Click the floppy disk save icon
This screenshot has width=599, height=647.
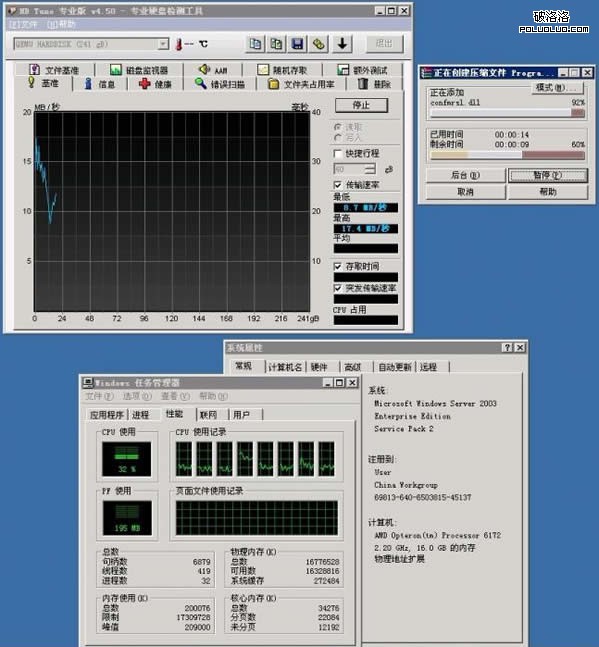pos(297,44)
